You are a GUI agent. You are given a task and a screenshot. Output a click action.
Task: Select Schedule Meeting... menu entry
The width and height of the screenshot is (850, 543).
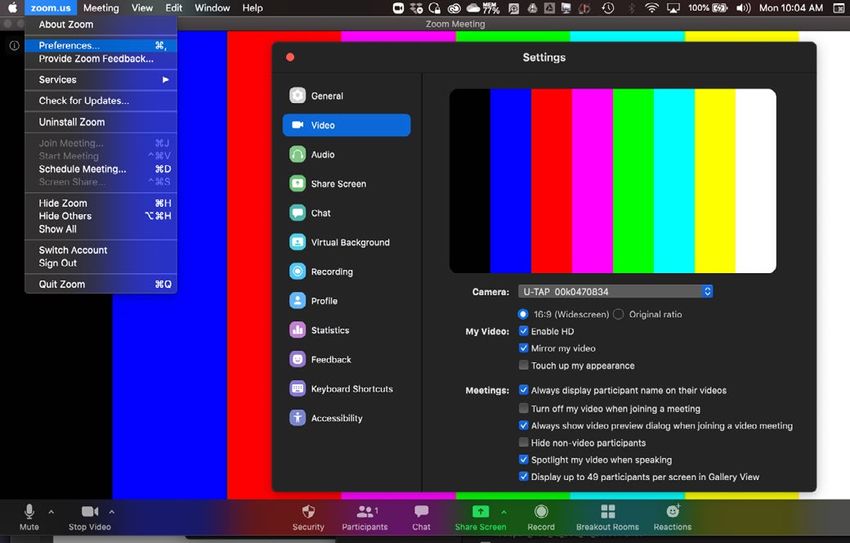click(x=101, y=169)
